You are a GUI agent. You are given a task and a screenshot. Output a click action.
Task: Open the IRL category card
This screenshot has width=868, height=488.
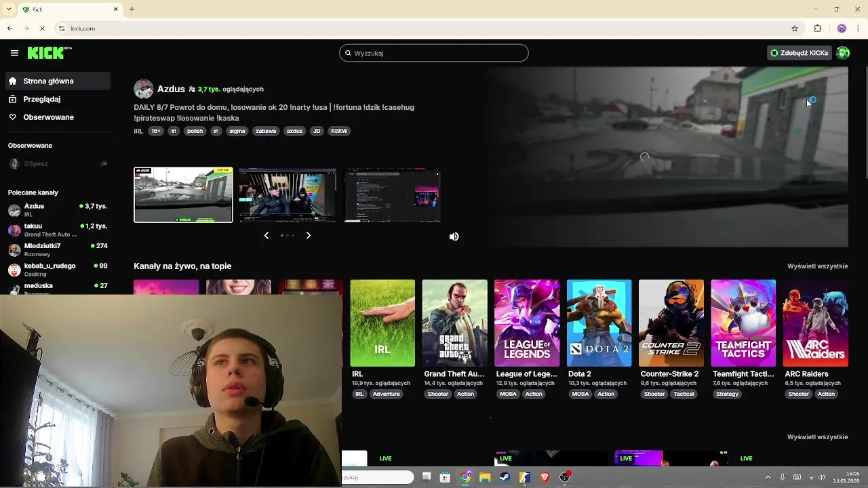click(x=382, y=323)
